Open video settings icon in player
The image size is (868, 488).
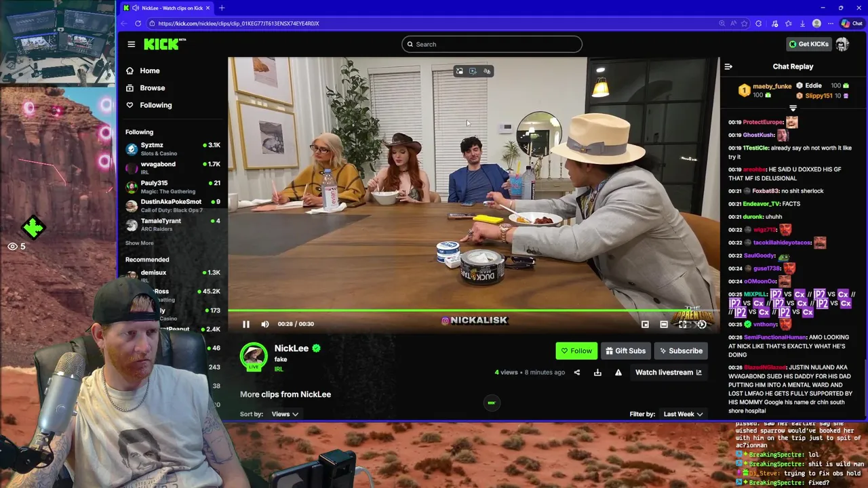pyautogui.click(x=702, y=324)
